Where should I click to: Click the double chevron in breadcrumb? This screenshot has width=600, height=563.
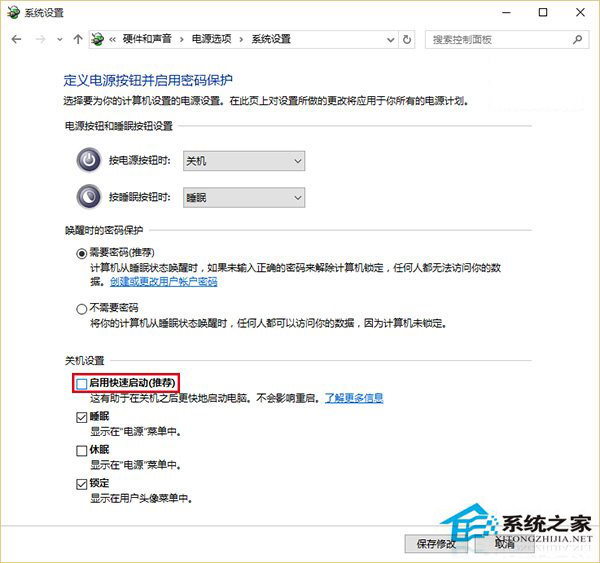click(112, 39)
